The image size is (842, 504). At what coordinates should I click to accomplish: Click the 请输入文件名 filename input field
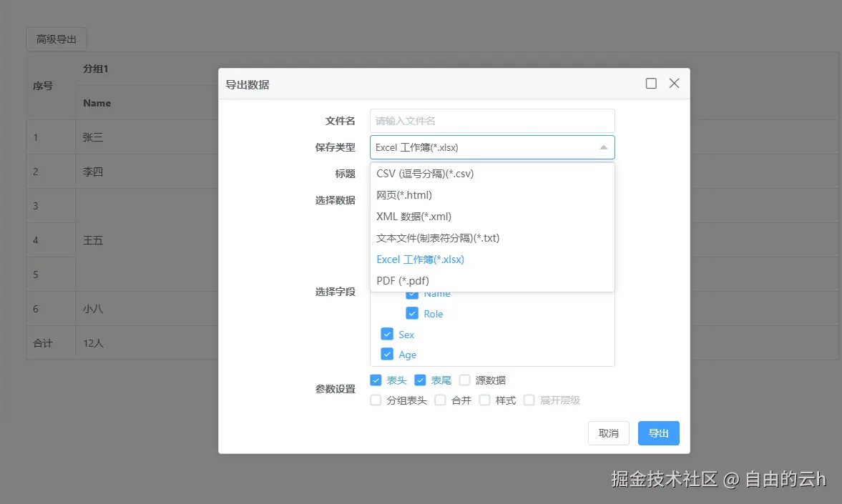pyautogui.click(x=492, y=120)
